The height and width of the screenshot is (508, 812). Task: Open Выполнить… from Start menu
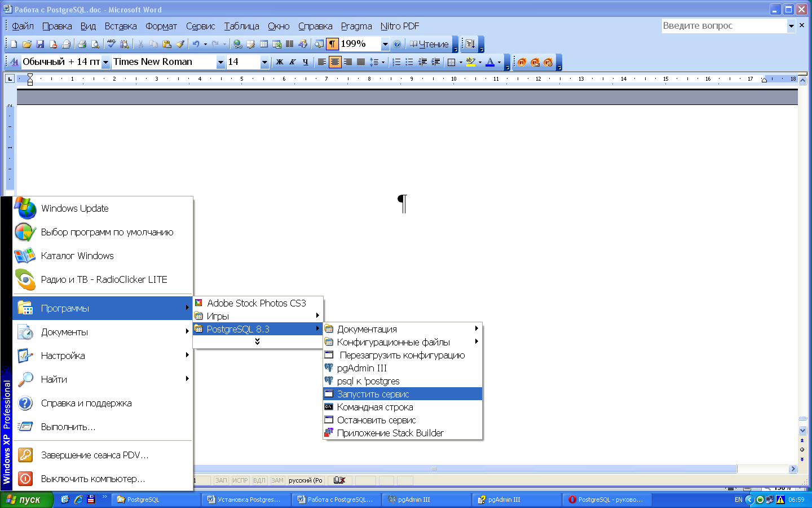(x=103, y=427)
